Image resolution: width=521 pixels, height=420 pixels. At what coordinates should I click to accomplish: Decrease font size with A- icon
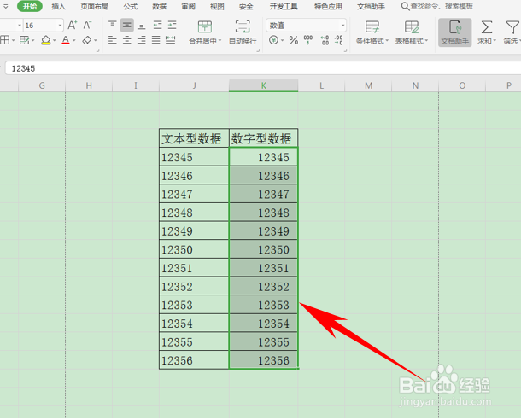[87, 26]
